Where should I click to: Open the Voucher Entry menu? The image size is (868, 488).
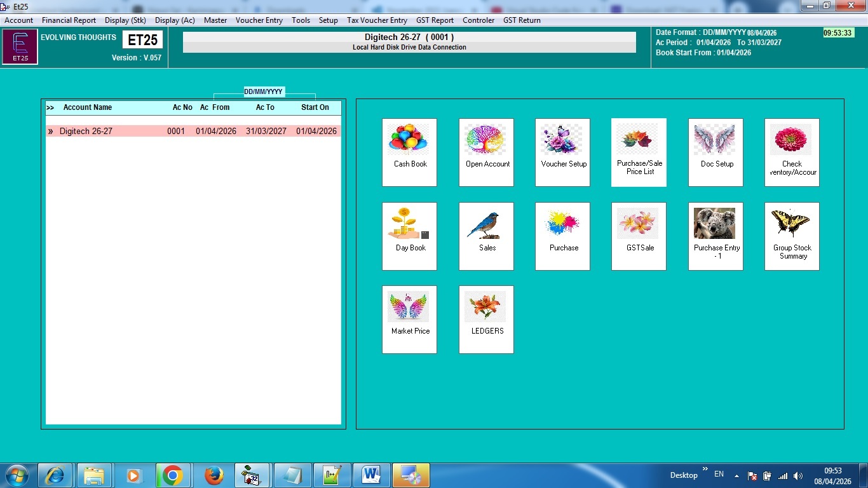[259, 20]
